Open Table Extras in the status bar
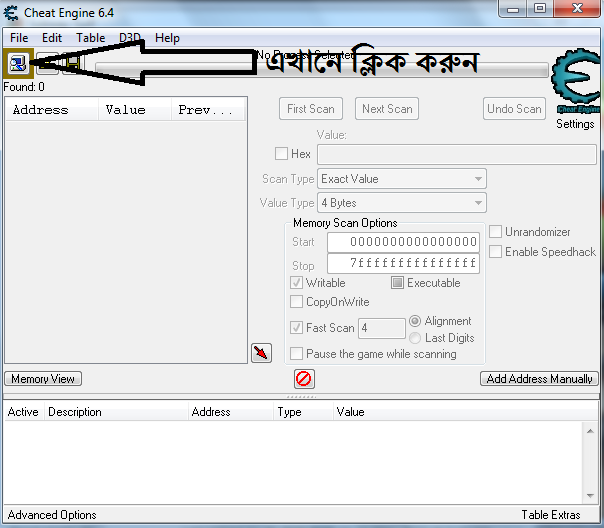Screen dimensions: 604x528 click(551, 515)
